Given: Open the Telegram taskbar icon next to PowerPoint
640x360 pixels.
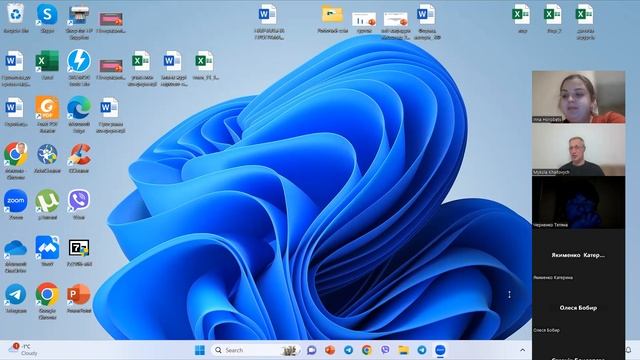Looking at the screenshot, I should 348,350.
